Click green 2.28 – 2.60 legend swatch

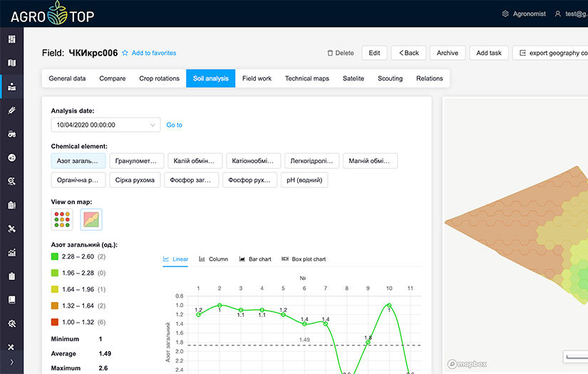[55, 256]
